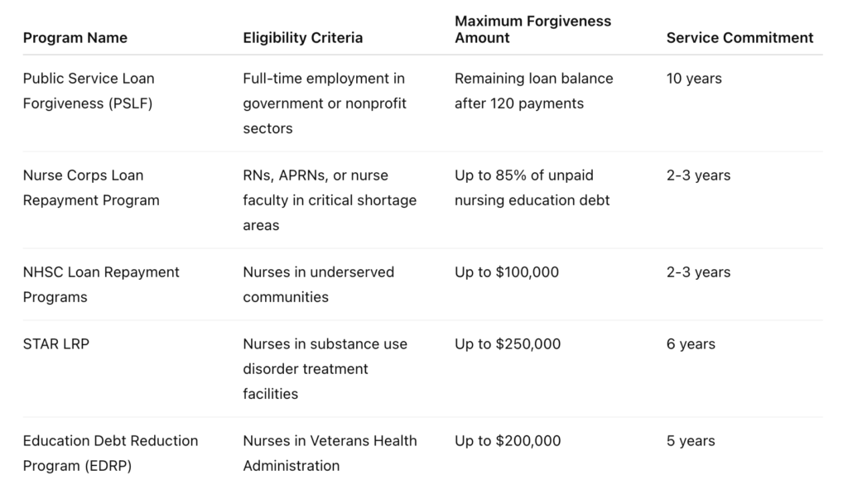Click the 10 years service commitment
The height and width of the screenshot is (504, 848).
pos(694,79)
